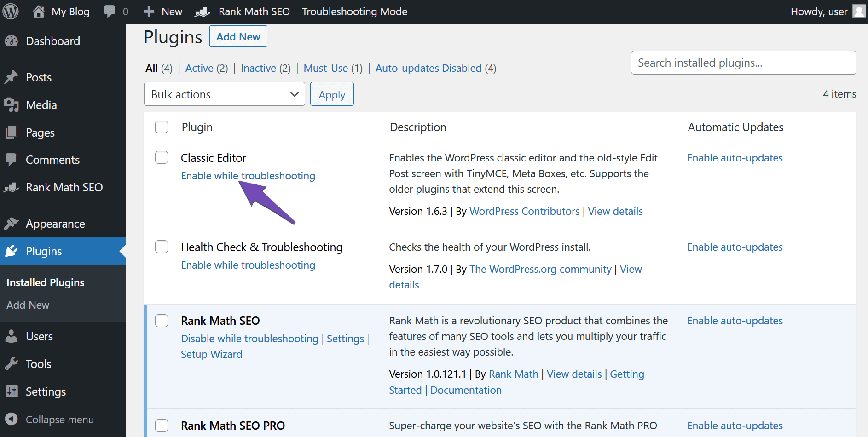Open the comments bubble icon in admin bar

pyautogui.click(x=110, y=11)
